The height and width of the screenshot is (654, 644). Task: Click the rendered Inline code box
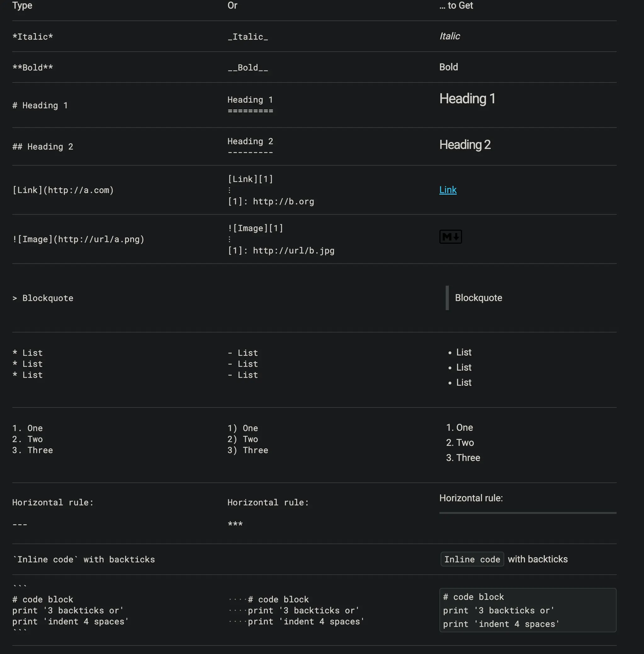[x=472, y=559]
